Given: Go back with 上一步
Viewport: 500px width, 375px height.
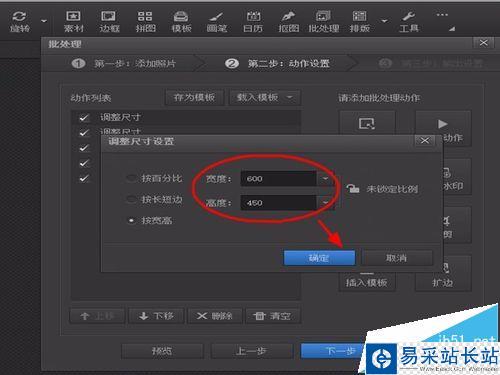Looking at the screenshot, I should (x=252, y=351).
